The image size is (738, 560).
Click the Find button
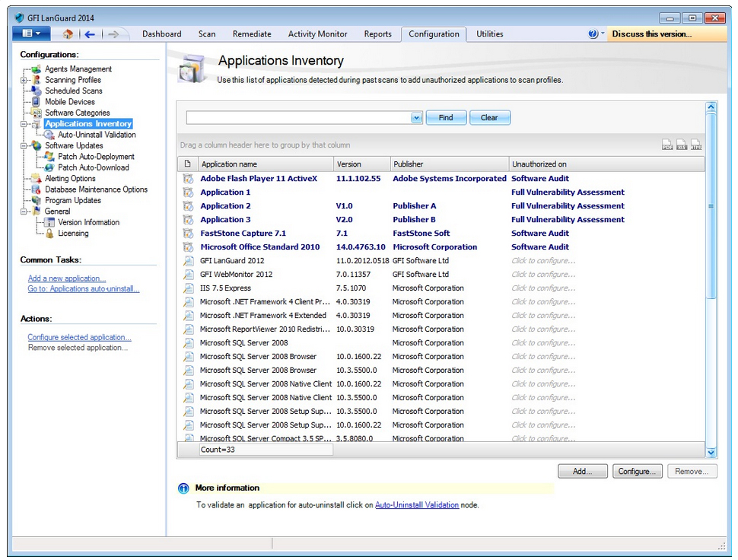pos(446,118)
